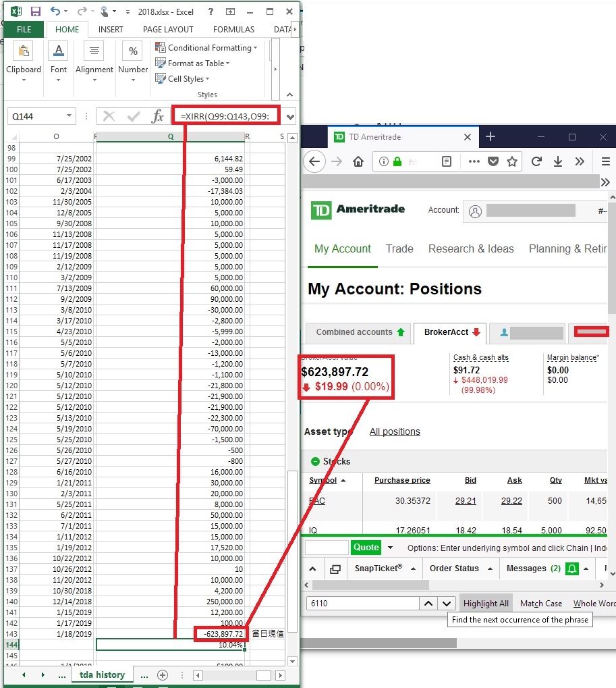This screenshot has height=688, width=616.
Task: Open the Cell Styles dropdown
Action: pos(182,78)
